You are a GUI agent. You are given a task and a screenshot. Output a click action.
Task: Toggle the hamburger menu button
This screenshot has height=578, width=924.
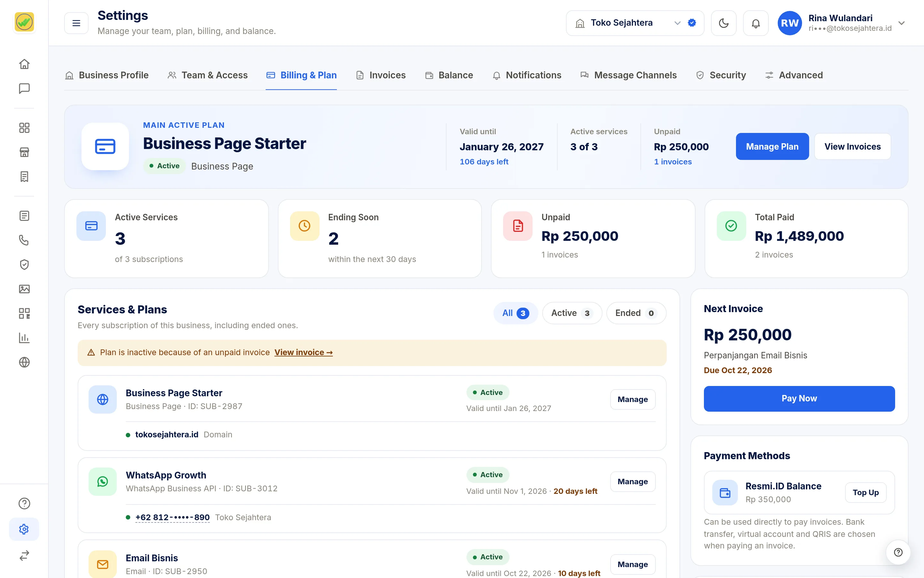[x=76, y=23]
